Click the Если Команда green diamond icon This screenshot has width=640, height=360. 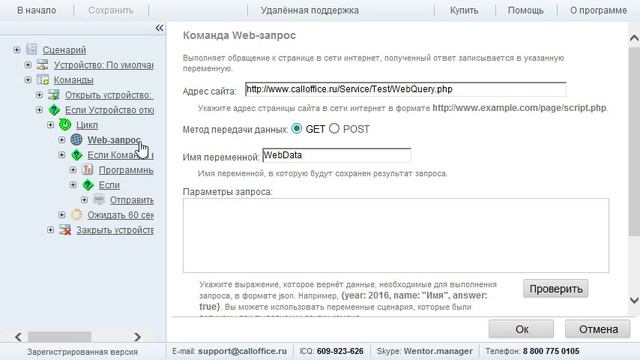click(x=76, y=155)
